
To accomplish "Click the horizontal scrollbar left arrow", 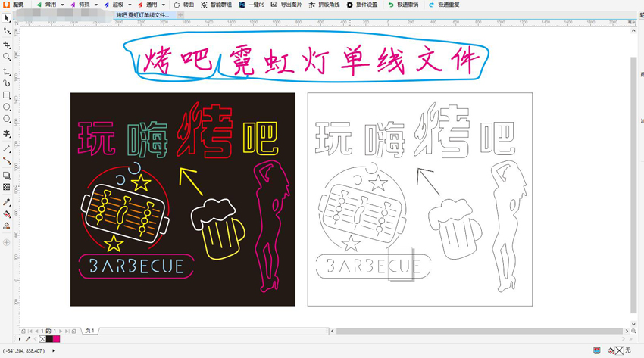I will [333, 331].
